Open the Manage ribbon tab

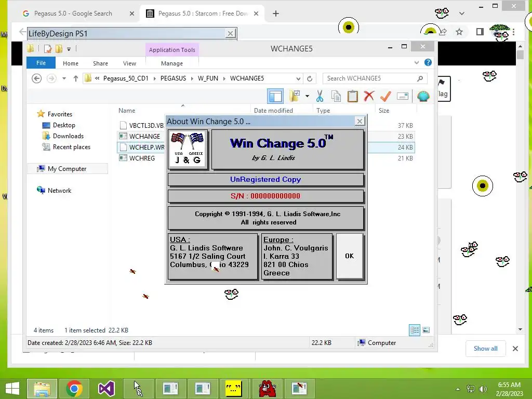pyautogui.click(x=171, y=63)
